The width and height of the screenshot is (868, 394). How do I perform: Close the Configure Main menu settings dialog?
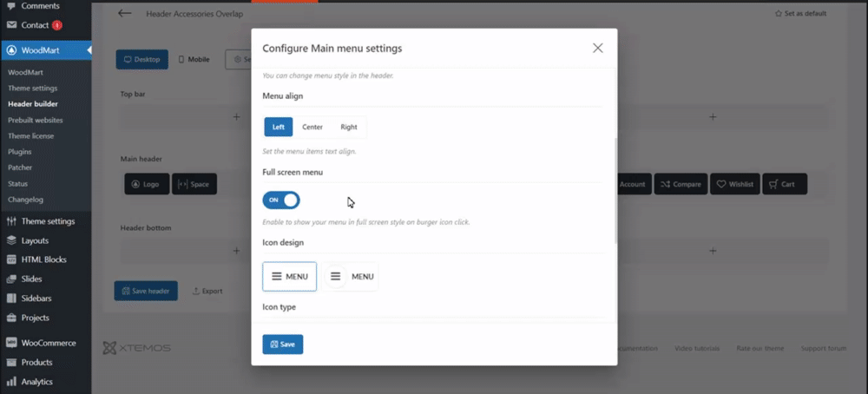point(597,48)
